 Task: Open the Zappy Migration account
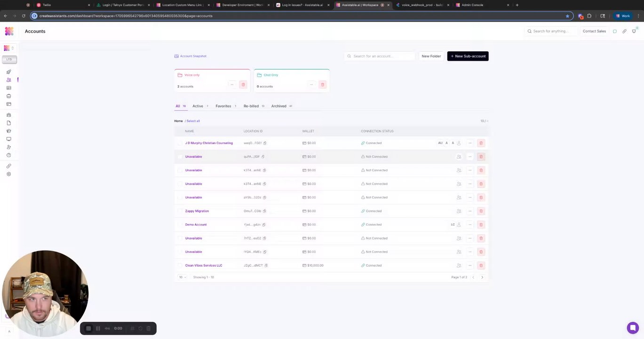[x=197, y=211]
